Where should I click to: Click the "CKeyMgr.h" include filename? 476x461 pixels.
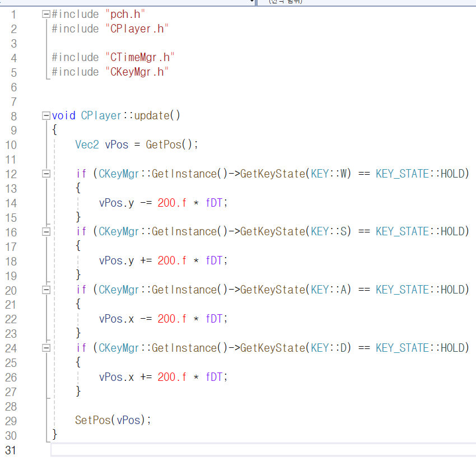tap(138, 72)
